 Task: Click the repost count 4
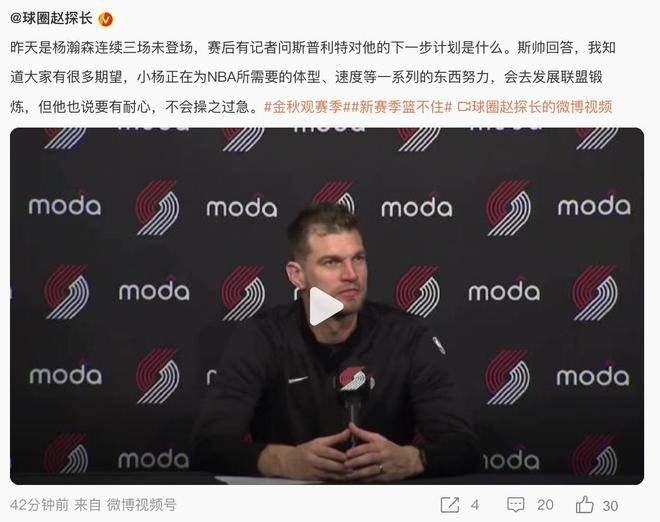[475, 505]
